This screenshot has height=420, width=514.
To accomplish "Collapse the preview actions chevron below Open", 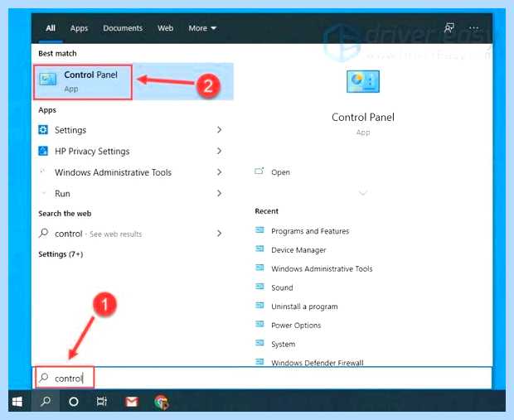I will click(x=363, y=192).
